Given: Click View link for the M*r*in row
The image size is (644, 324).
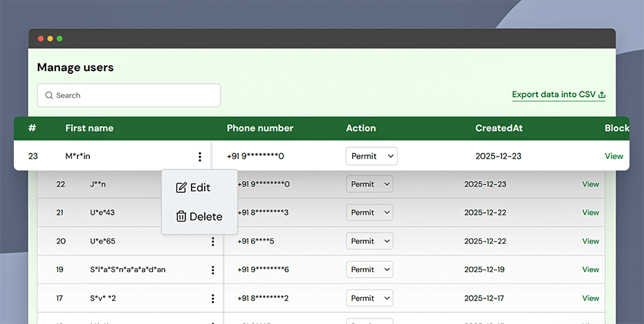Looking at the screenshot, I should point(614,156).
